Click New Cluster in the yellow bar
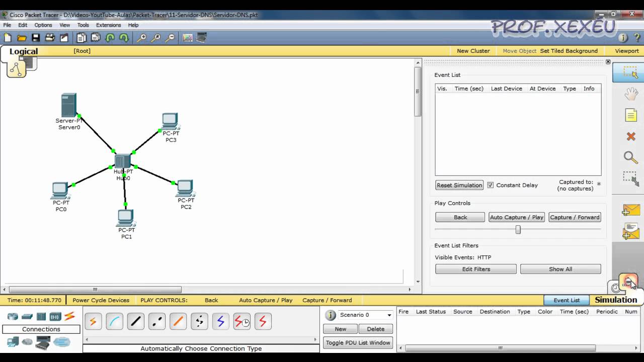This screenshot has height=362, width=644. pyautogui.click(x=473, y=51)
